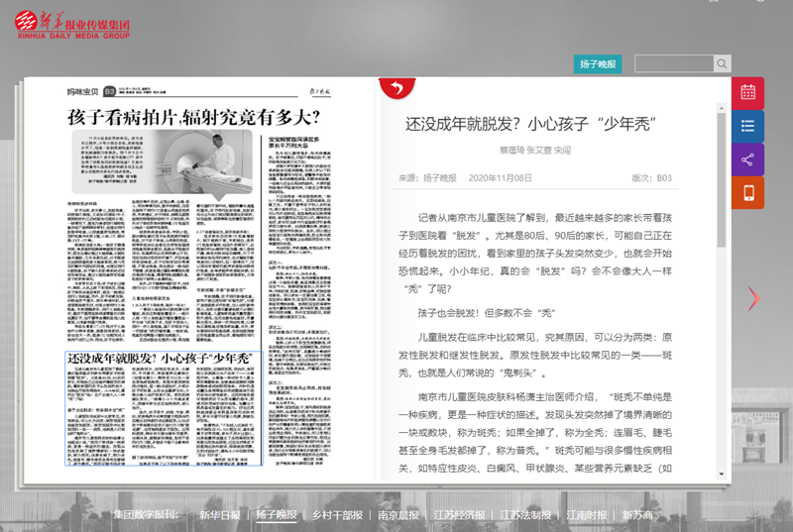Screen dimensions: 793x532
Task: Click the article scrollbar down arrow
Action: click(x=722, y=474)
